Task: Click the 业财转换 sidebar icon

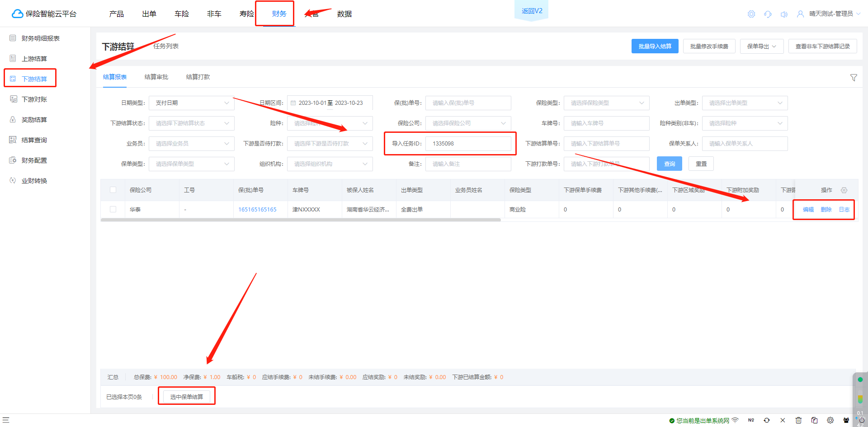Action: pyautogui.click(x=13, y=180)
